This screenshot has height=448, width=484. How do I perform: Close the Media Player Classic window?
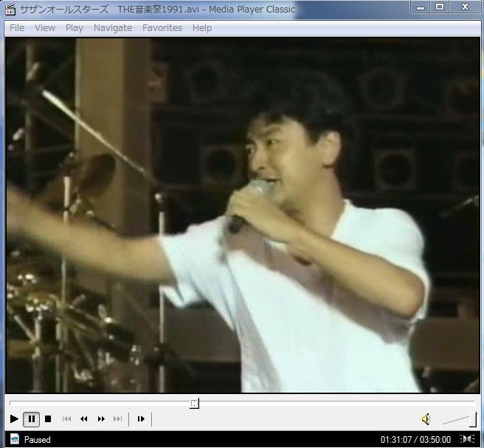(465, 7)
